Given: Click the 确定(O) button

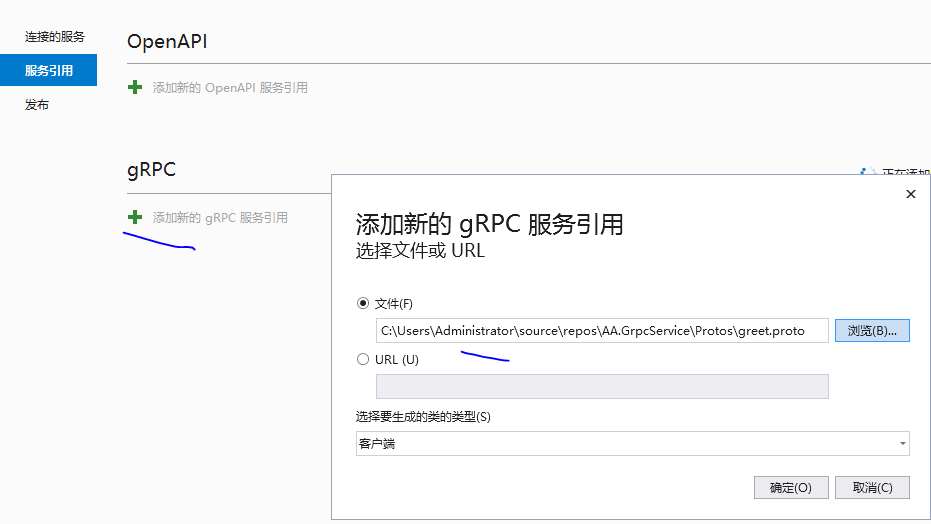Looking at the screenshot, I should pos(791,487).
